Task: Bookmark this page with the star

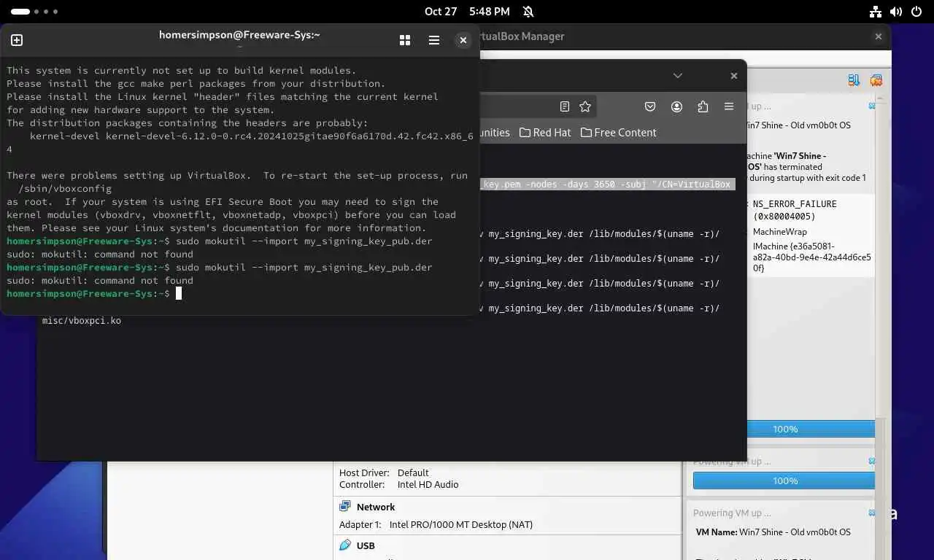Action: 585,106
